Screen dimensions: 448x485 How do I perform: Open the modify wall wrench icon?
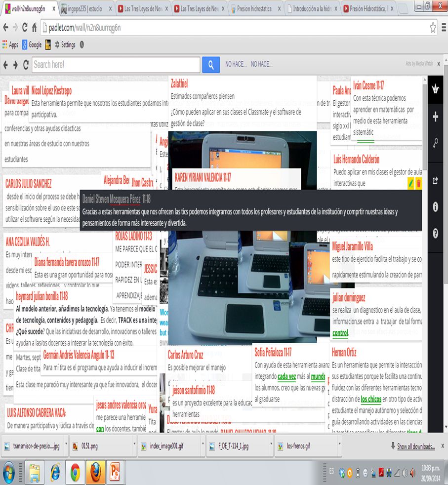[435, 143]
